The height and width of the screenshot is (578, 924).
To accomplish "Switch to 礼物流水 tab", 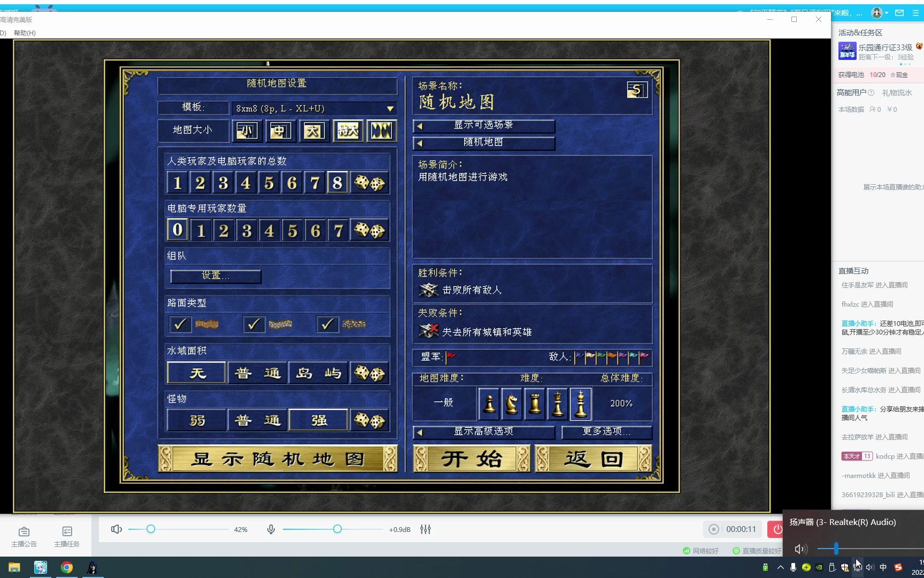I will (x=897, y=93).
